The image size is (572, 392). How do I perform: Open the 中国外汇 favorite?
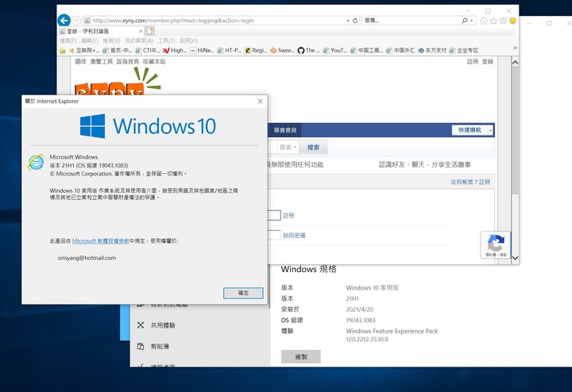coord(400,51)
